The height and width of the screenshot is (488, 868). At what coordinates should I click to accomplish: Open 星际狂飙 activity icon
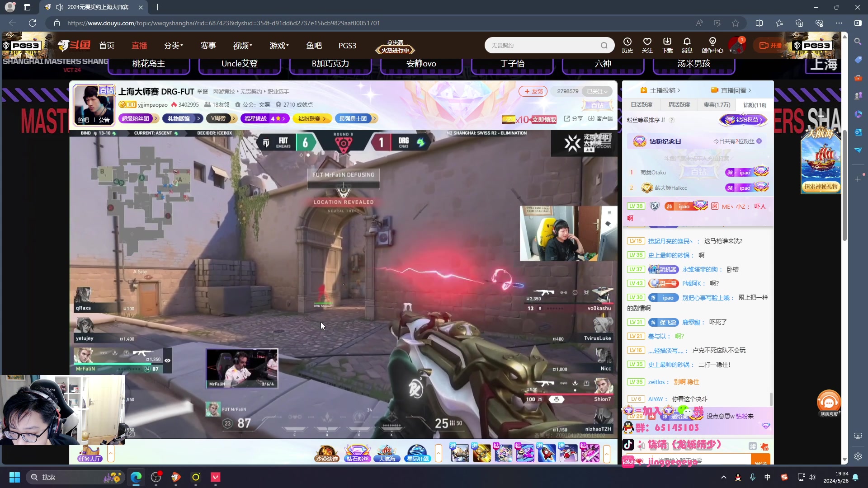[417, 453]
